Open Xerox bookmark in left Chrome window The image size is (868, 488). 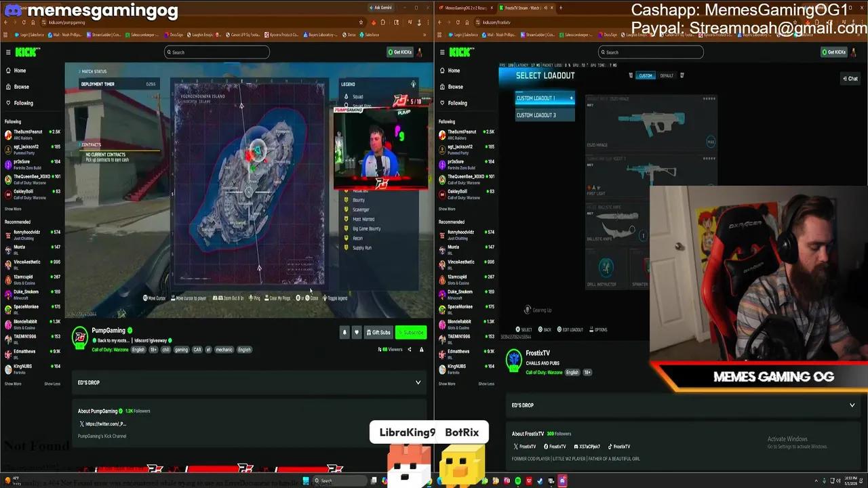[x=351, y=35]
